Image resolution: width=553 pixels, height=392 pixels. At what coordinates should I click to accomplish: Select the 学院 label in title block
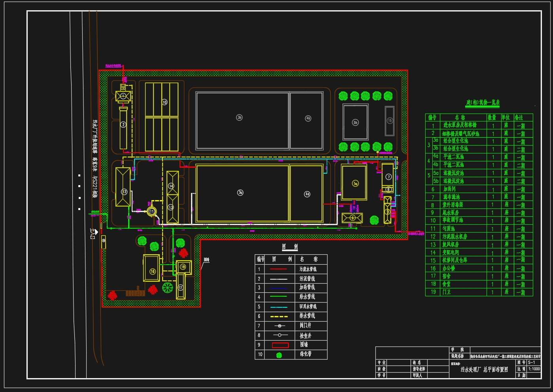coord(457,350)
